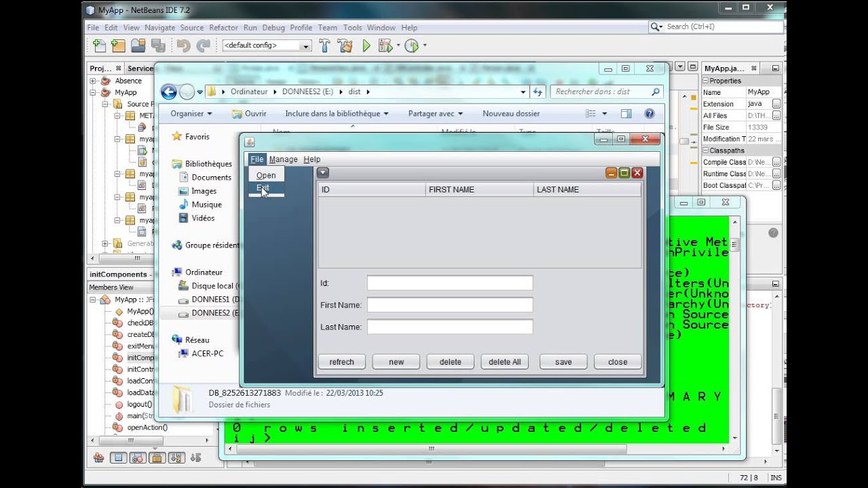Viewport: 868px width, 488px height.
Task: Select the openAction() member
Action: coord(147,427)
